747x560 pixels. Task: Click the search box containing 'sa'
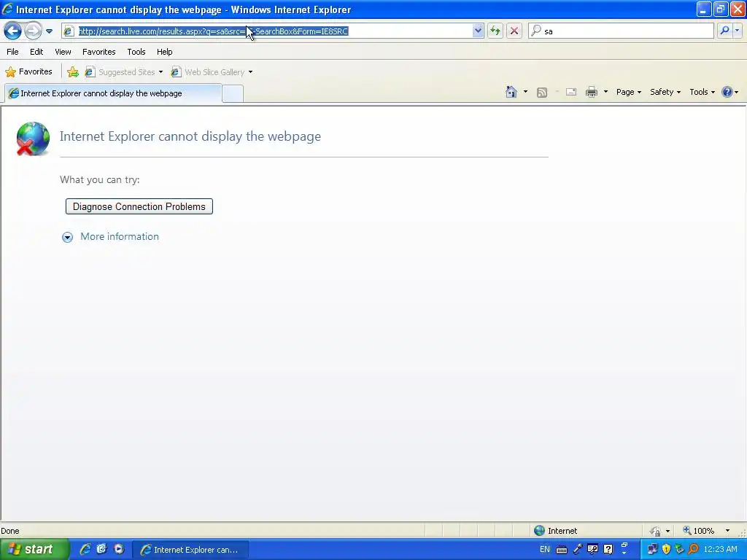(x=622, y=31)
